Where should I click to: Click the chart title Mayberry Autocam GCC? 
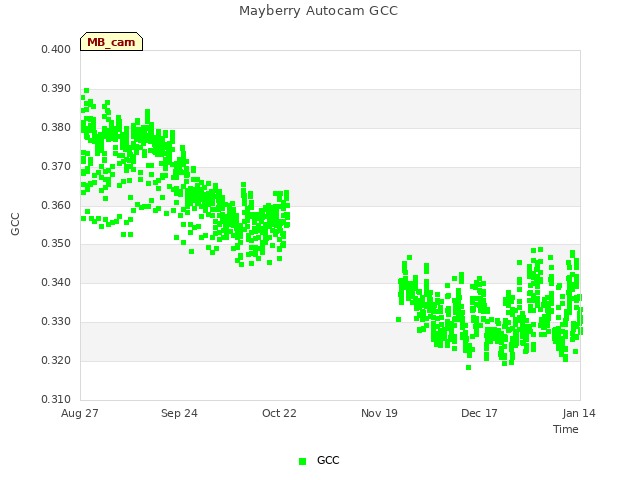click(318, 11)
